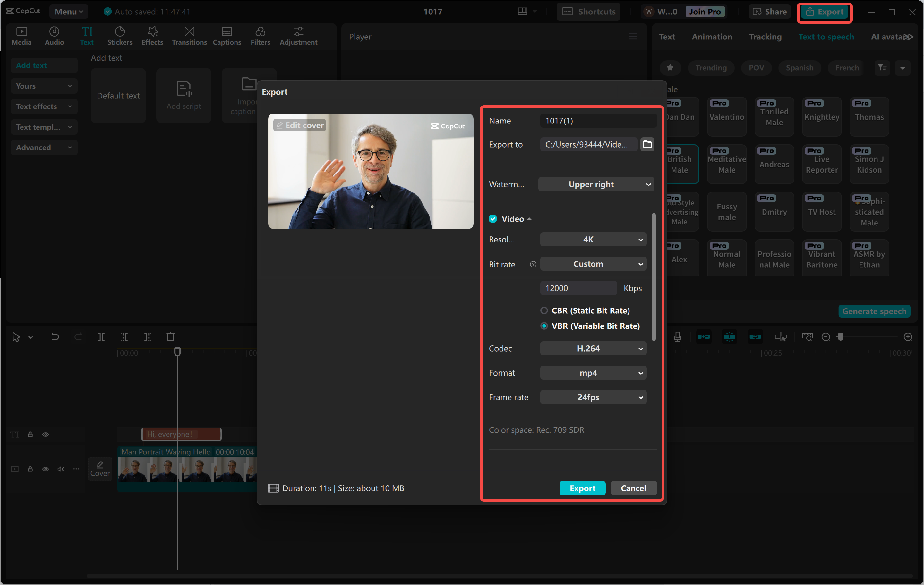Click the Undo icon above the timeline
Image resolution: width=924 pixels, height=585 pixels.
[x=55, y=337]
